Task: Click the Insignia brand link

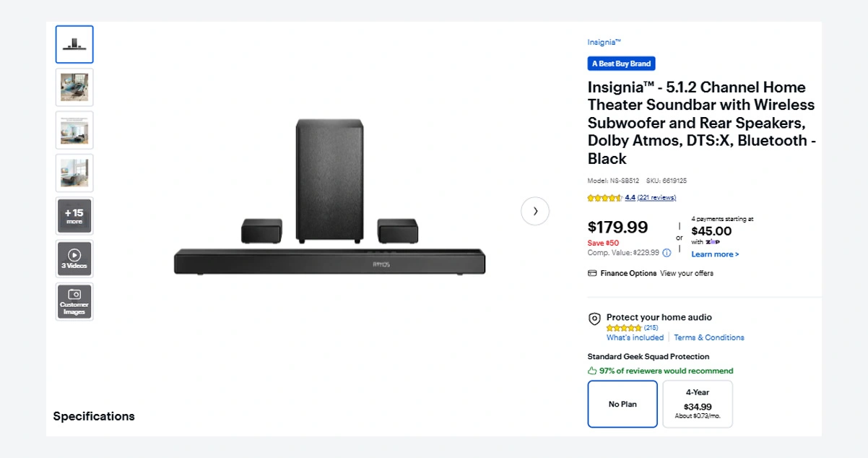Action: pyautogui.click(x=604, y=43)
